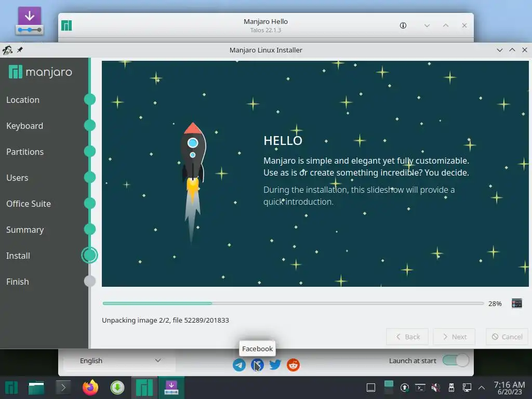The height and width of the screenshot is (399, 532).
Task: Select the Summary step in sidebar
Action: [x=25, y=230]
